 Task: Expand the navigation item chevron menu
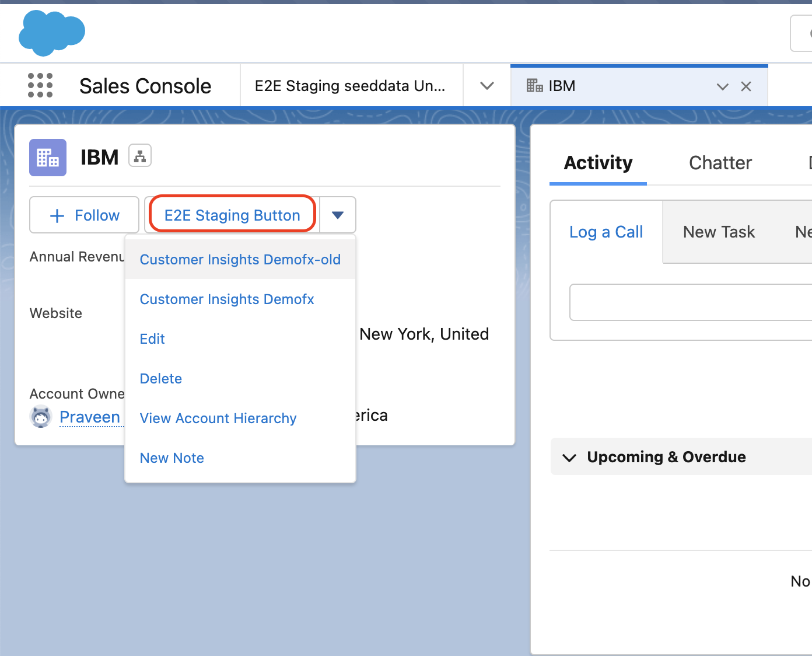click(487, 86)
